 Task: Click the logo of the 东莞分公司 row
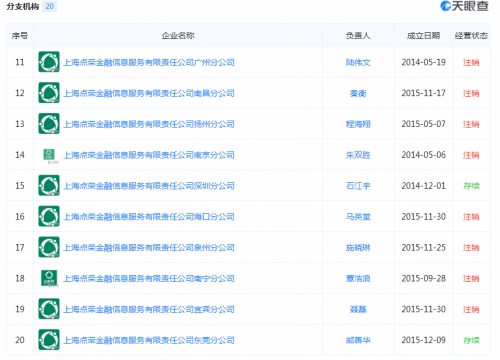point(49,340)
